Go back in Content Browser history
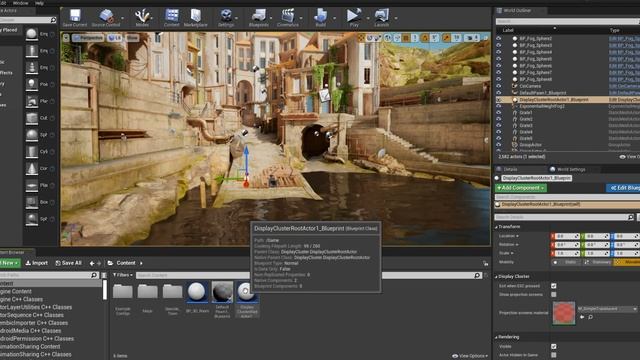The height and width of the screenshot is (360, 640). [92, 263]
